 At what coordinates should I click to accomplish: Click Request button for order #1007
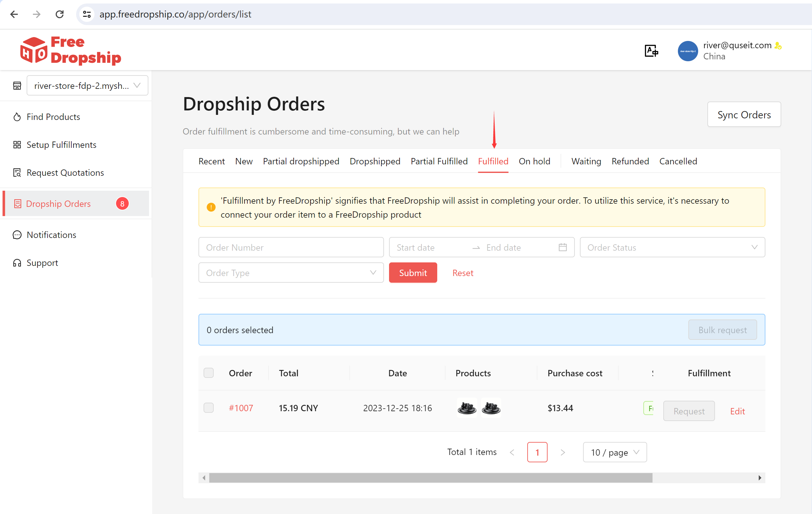tap(689, 411)
